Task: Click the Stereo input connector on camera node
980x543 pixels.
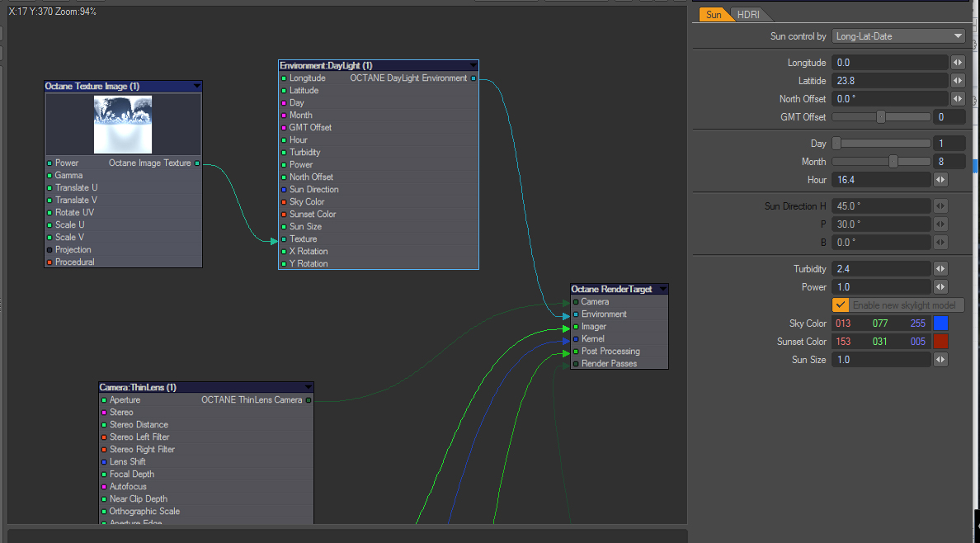Action: click(x=105, y=413)
